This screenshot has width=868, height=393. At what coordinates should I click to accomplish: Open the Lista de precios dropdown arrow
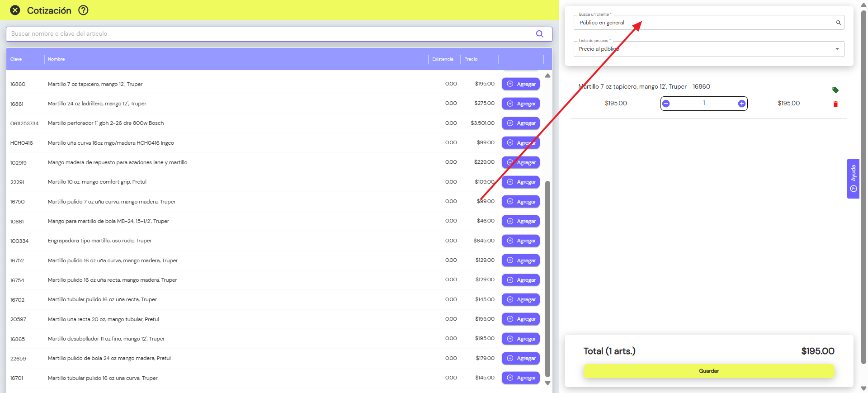837,49
